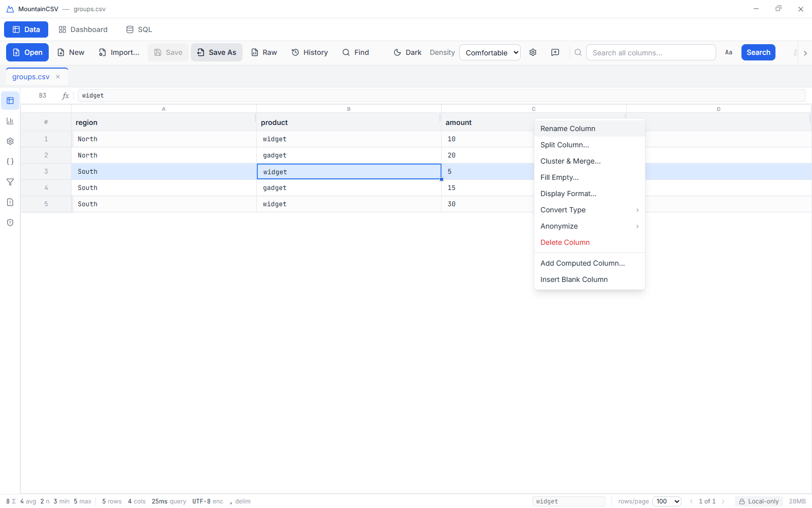This screenshot has width=812, height=508.
Task: Select column letter A header
Action: coord(164,109)
